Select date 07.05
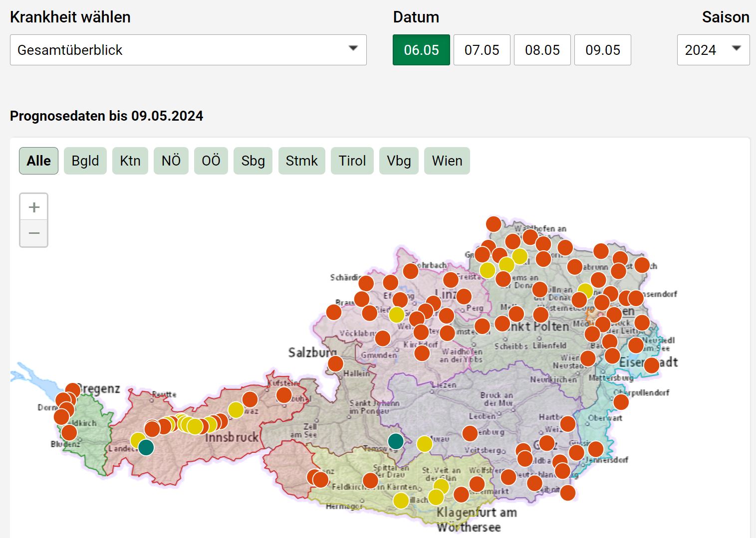The image size is (756, 538). [482, 50]
